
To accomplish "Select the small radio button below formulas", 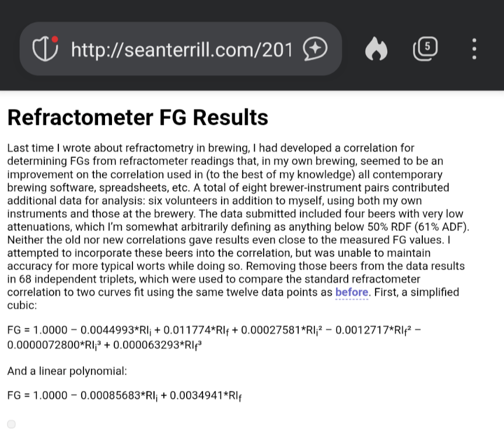I will pos(12,424).
